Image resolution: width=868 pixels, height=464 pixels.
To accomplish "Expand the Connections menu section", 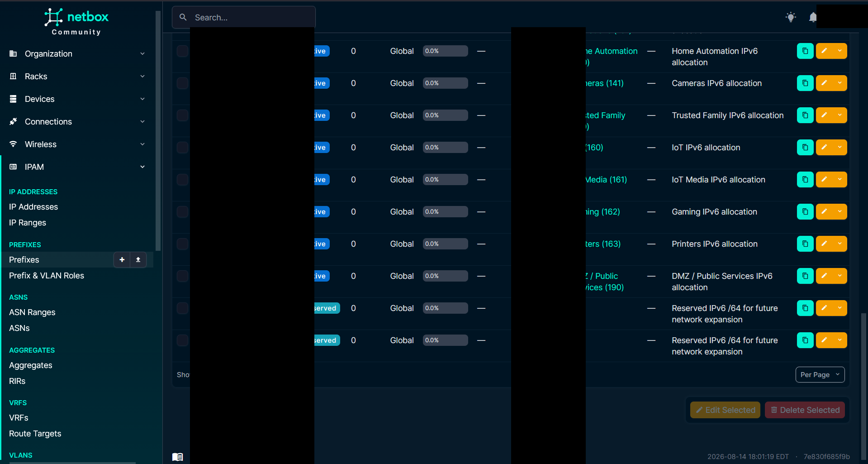I will [x=77, y=122].
